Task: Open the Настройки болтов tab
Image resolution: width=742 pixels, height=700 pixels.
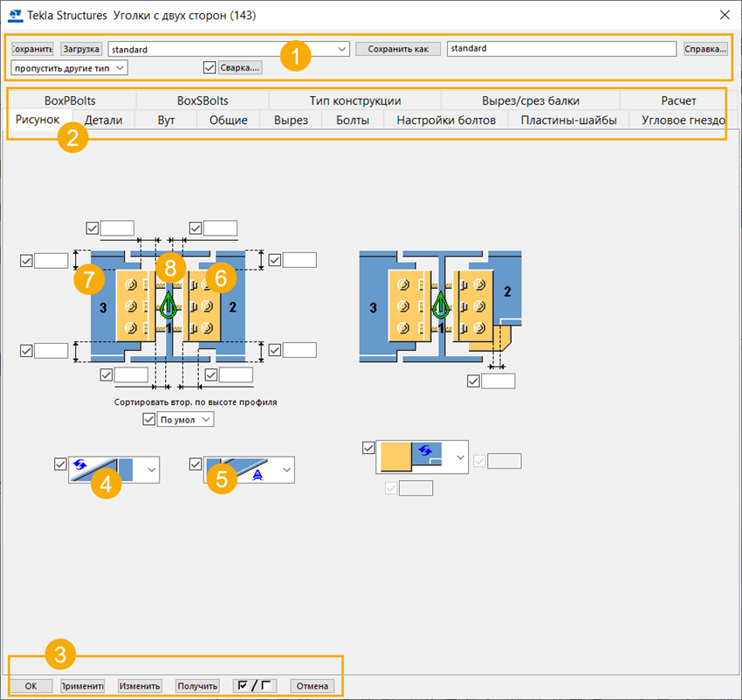Action: (x=446, y=120)
